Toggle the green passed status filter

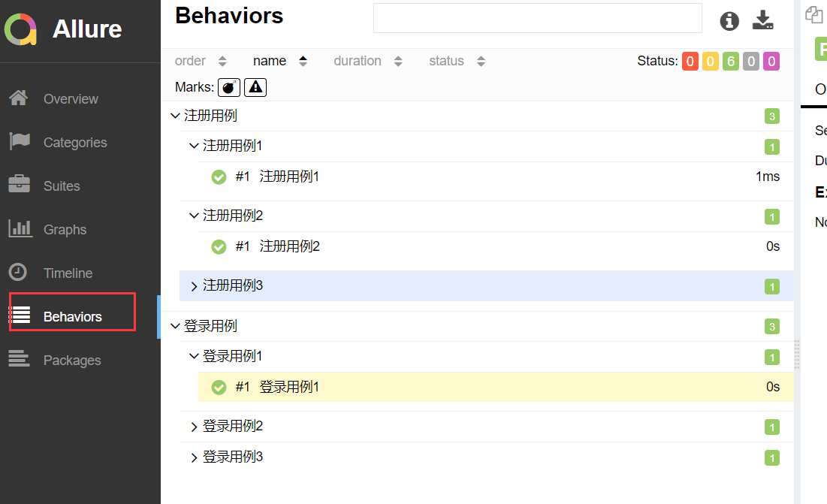click(731, 62)
